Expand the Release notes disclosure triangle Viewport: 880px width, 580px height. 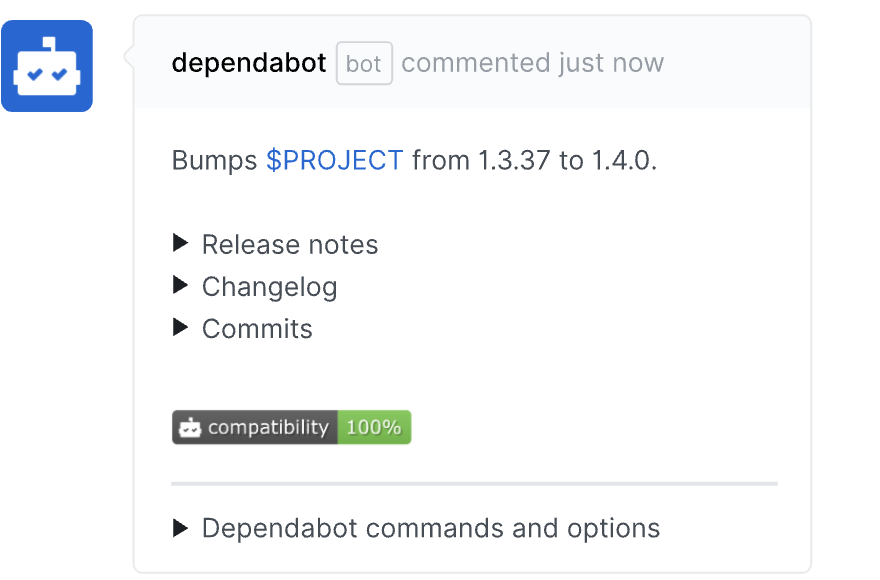coord(181,243)
